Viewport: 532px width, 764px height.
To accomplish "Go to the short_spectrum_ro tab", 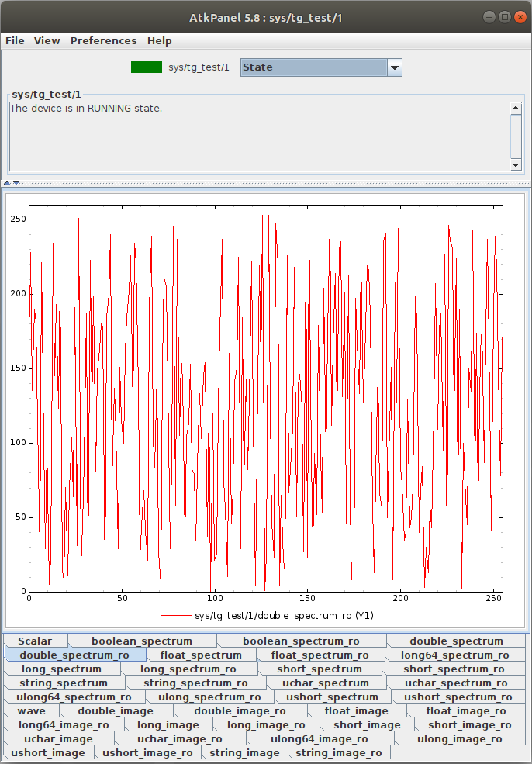I will click(x=454, y=669).
